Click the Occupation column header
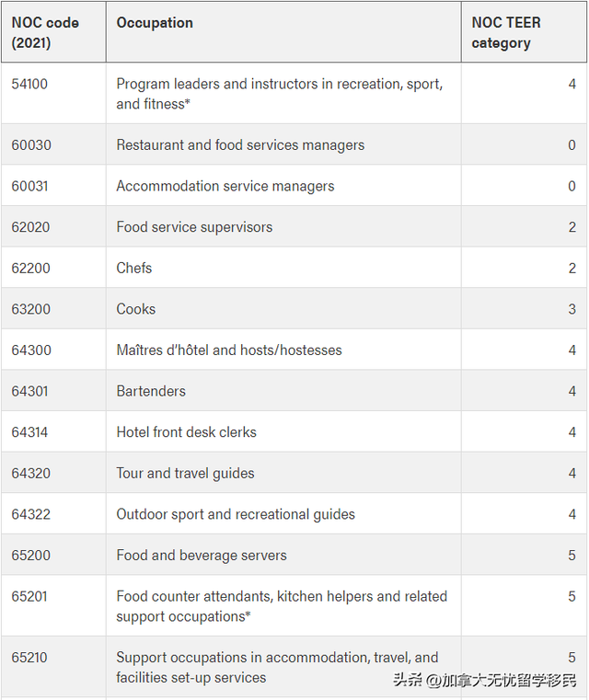This screenshot has height=700, width=589. coord(283,32)
